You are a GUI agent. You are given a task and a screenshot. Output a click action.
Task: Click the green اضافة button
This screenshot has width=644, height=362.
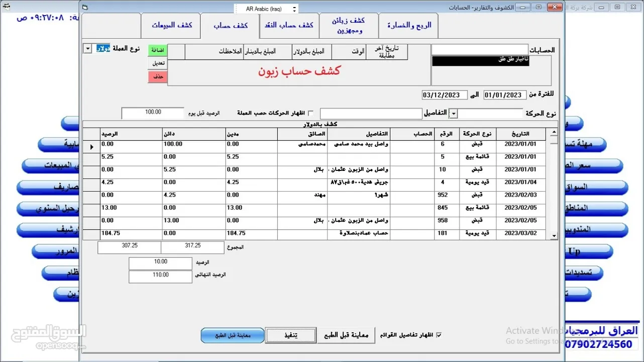click(157, 51)
